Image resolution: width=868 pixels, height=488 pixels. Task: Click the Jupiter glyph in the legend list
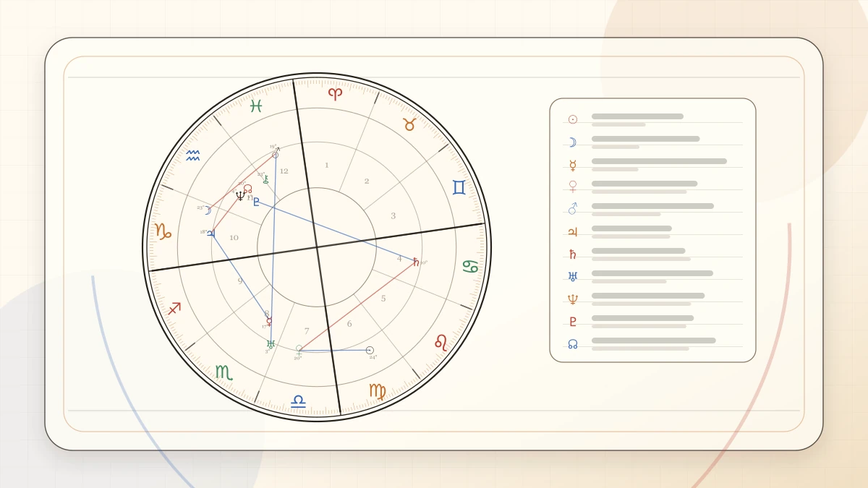point(573,232)
